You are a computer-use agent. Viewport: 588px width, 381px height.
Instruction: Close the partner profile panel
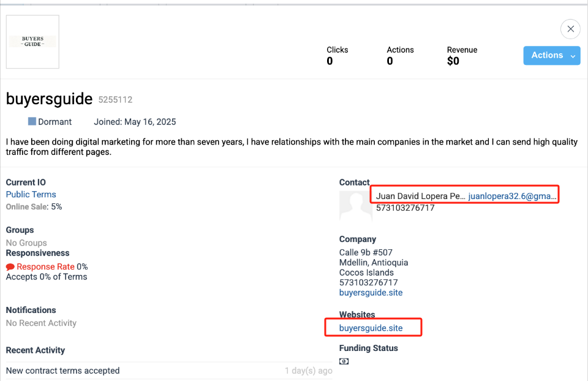pyautogui.click(x=570, y=29)
